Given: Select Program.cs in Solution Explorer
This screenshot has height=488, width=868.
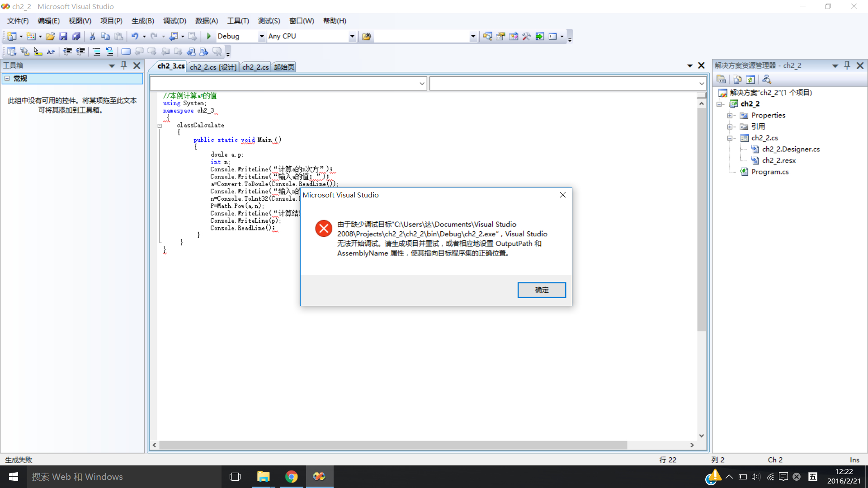Looking at the screenshot, I should (x=769, y=172).
